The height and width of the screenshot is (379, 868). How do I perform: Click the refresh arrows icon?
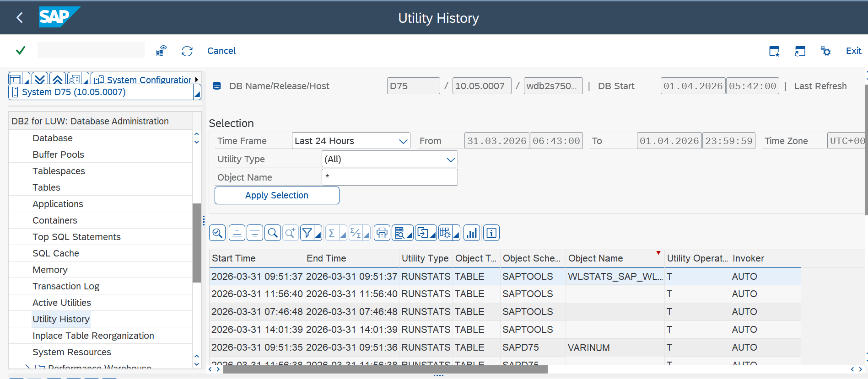[x=187, y=51]
